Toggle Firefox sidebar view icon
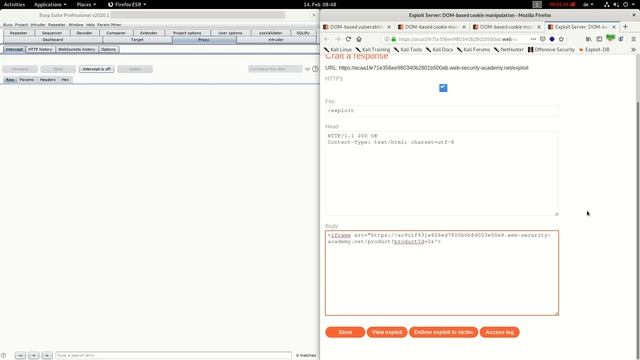This screenshot has width=640, height=360. [599, 39]
